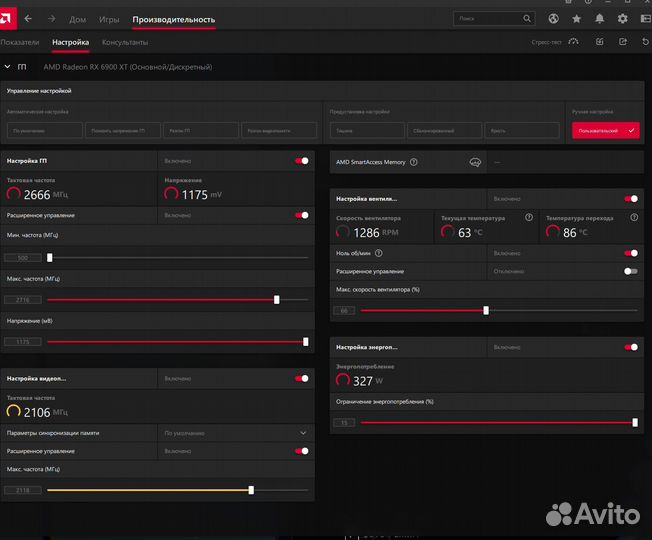This screenshot has height=540, width=652.
Task: Toggle Расширенное управление under Настройка ГП
Action: tap(302, 215)
